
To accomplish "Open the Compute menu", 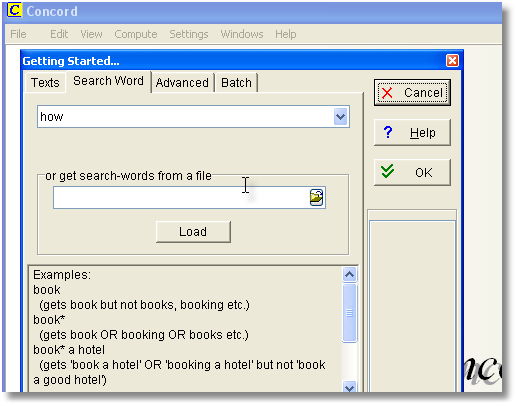I will (136, 34).
